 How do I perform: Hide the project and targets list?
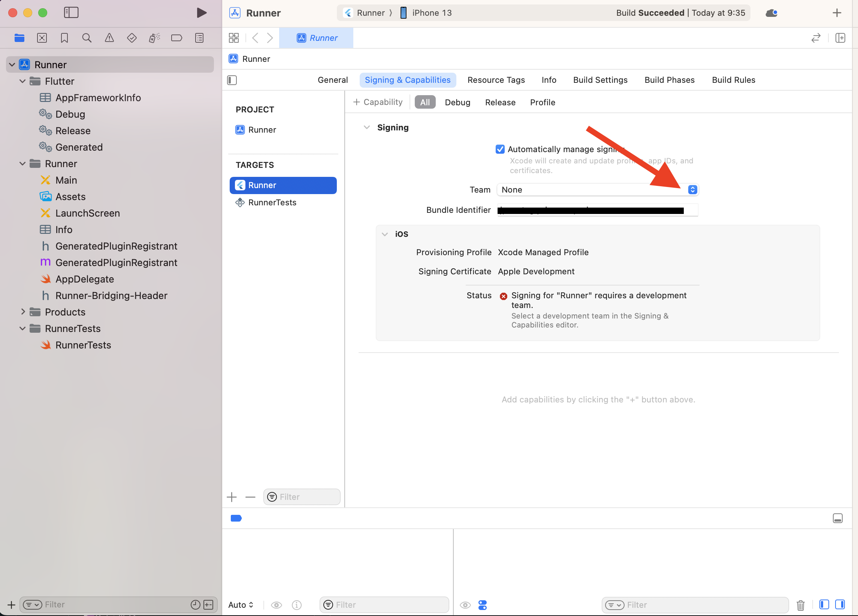pyautogui.click(x=232, y=80)
